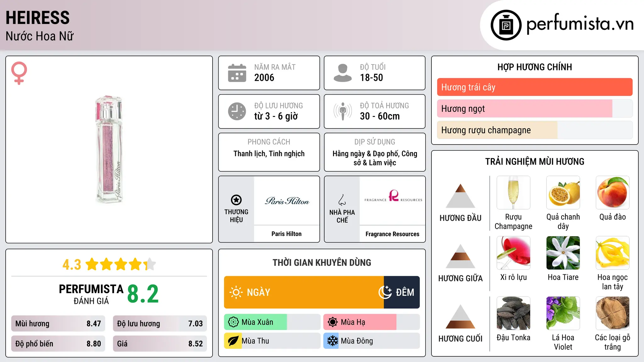The width and height of the screenshot is (644, 362).
Task: Click the 4.3 average rating number
Action: (72, 265)
